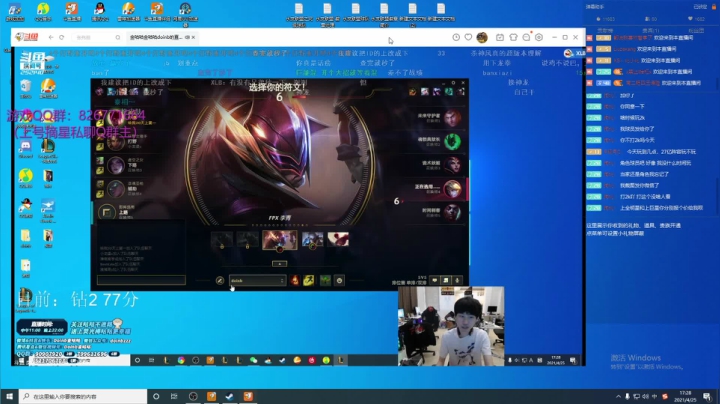The image size is (720, 404).
Task: Open the Windows notification center
Action: (x=707, y=396)
